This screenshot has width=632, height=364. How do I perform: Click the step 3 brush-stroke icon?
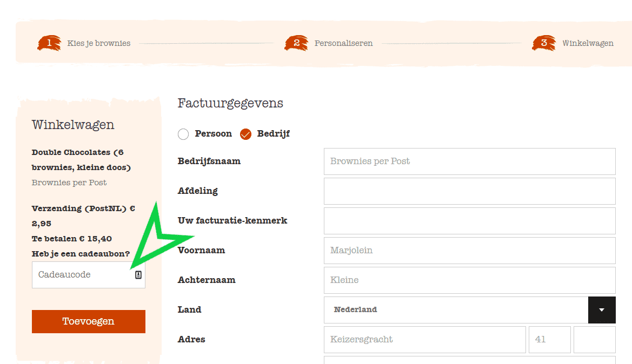coord(544,43)
